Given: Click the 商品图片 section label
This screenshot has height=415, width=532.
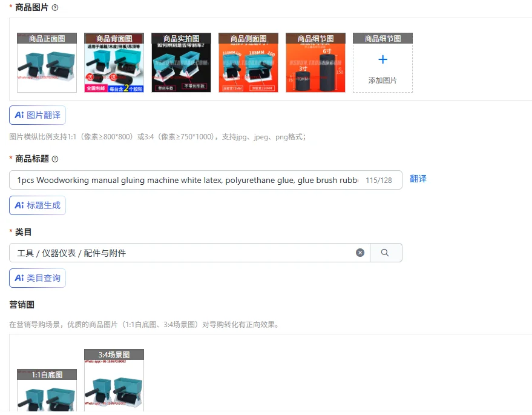Looking at the screenshot, I should [x=32, y=7].
